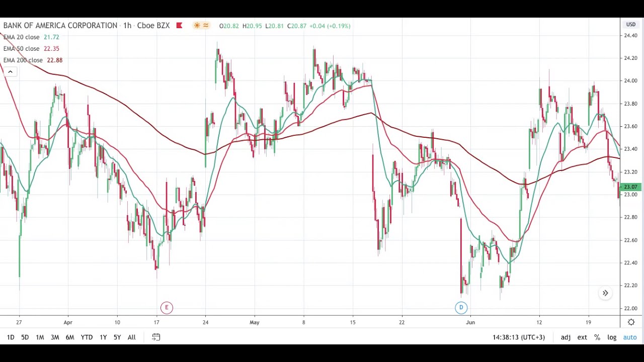Click the change value +0.04 (+0.19%)
The width and height of the screenshot is (644, 362).
click(330, 26)
